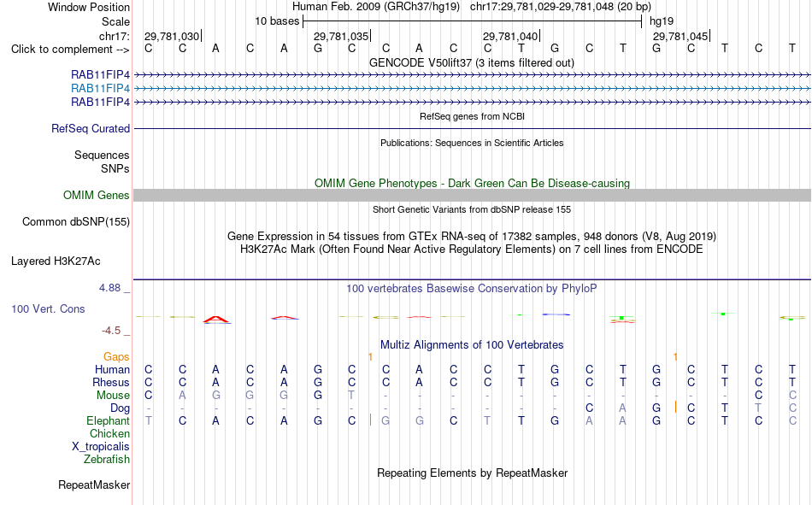Open RefSeq Curated track settings

(x=91, y=128)
